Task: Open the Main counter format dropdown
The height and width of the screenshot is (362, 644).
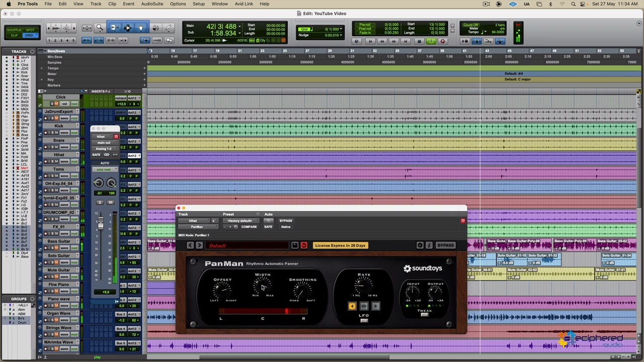Action: (239, 26)
